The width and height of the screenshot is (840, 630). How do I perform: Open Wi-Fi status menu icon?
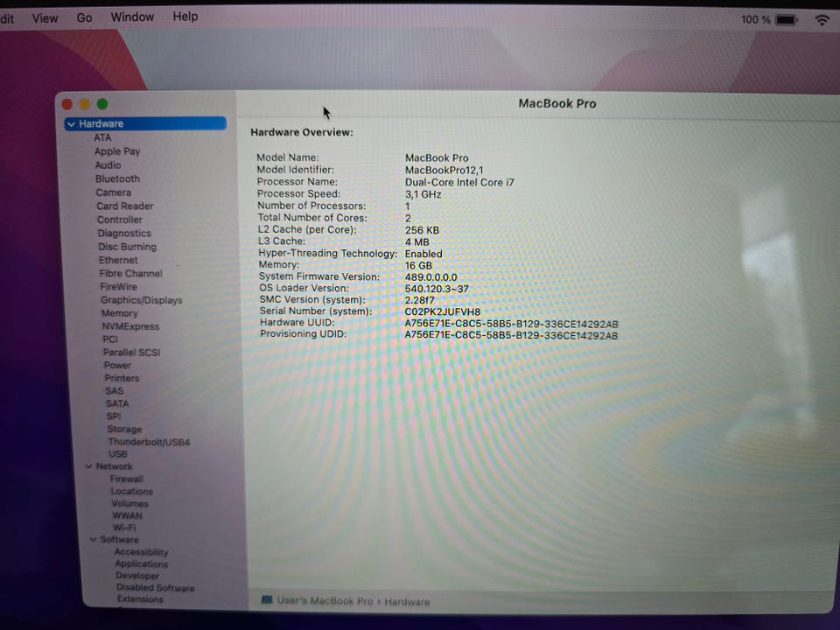pyautogui.click(x=822, y=20)
